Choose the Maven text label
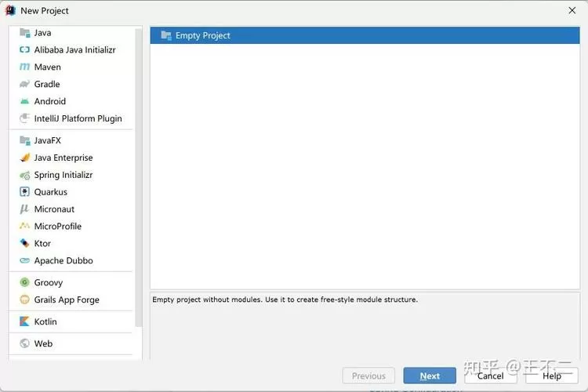This screenshot has width=588, height=392. pyautogui.click(x=48, y=67)
